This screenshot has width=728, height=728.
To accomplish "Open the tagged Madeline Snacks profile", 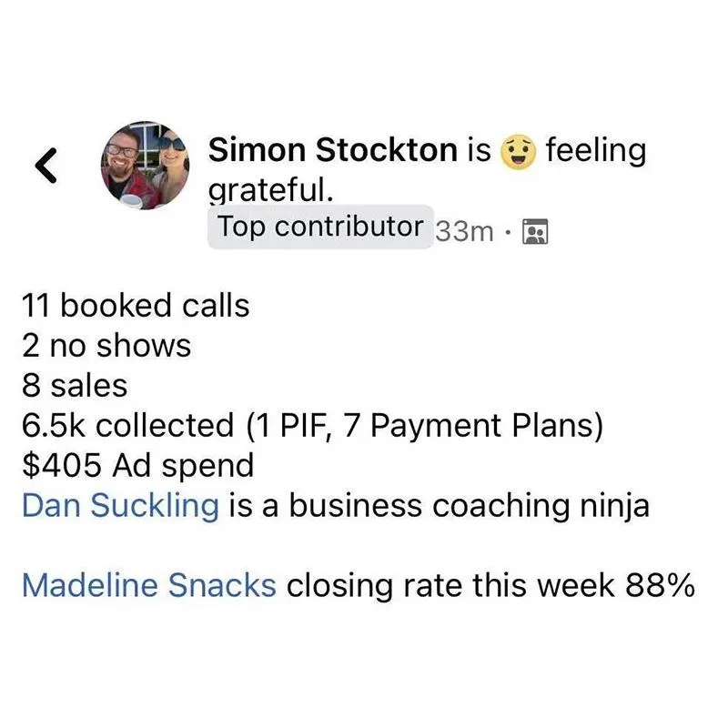I will (x=149, y=585).
